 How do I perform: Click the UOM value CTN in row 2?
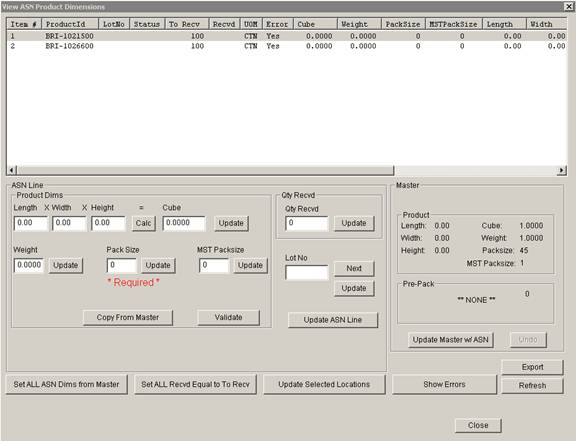251,46
